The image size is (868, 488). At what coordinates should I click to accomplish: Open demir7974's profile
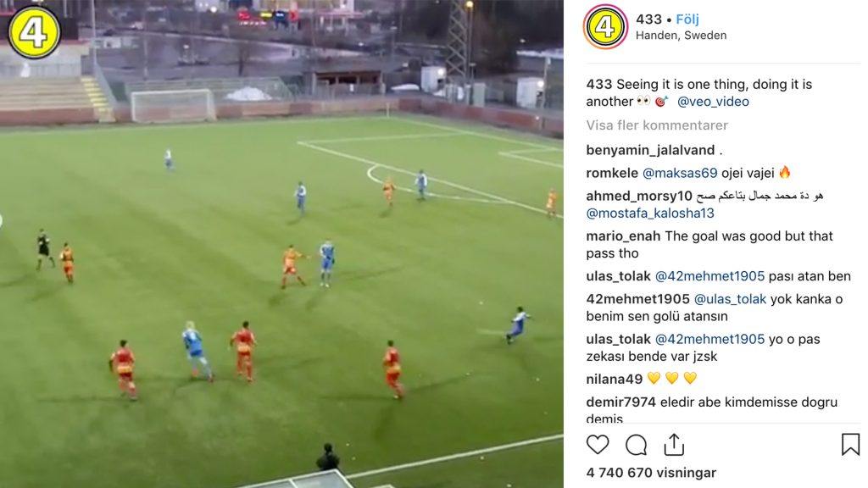pyautogui.click(x=621, y=402)
